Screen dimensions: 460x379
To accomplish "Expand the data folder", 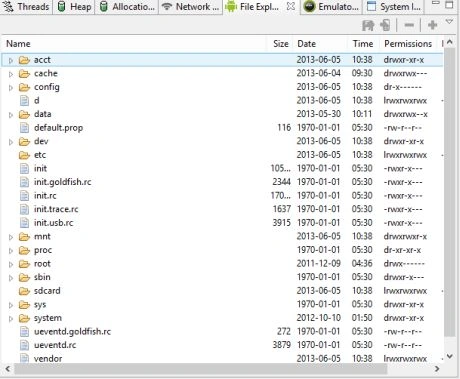I will point(11,115).
